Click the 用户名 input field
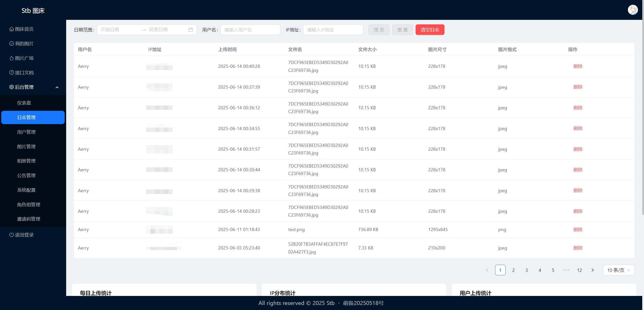 click(250, 29)
